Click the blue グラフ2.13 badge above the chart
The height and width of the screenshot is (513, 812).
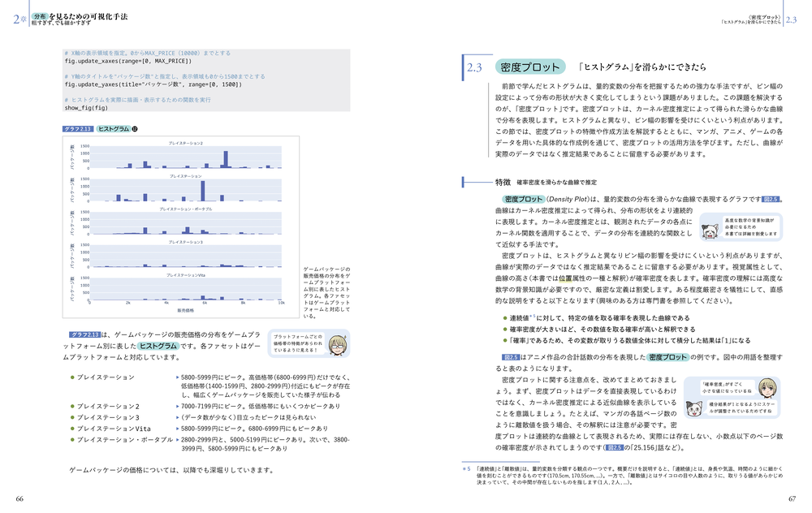coord(78,128)
